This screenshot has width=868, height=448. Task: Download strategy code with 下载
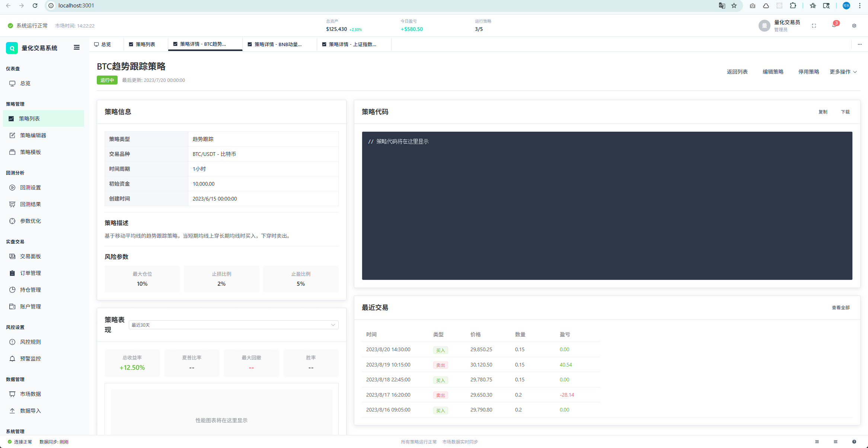pyautogui.click(x=845, y=112)
